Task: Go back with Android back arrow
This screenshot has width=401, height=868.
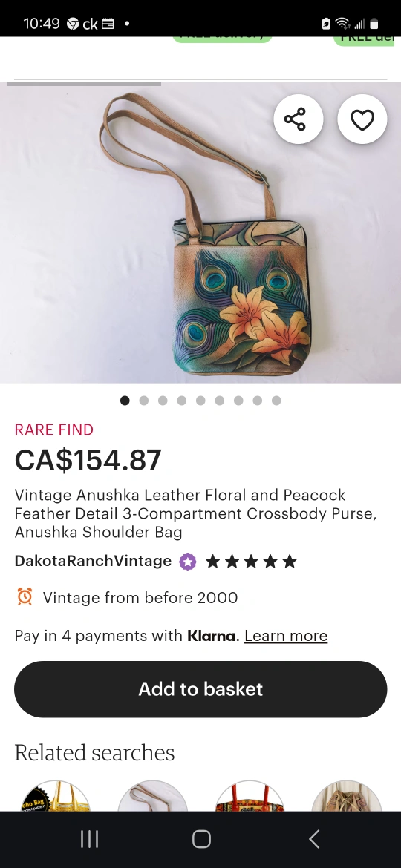Action: point(314,839)
